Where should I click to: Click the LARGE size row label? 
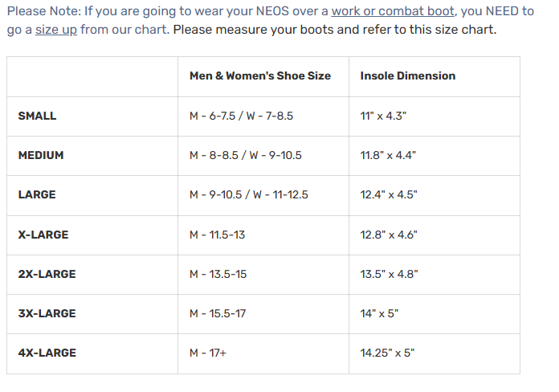37,194
